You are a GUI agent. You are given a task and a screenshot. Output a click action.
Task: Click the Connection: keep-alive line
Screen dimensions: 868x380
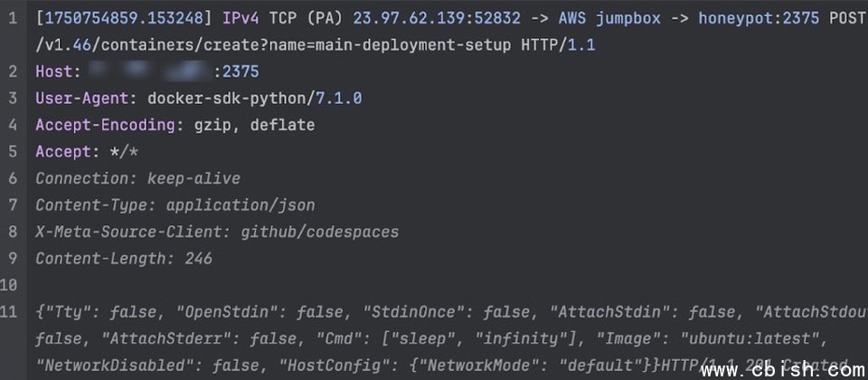click(137, 178)
